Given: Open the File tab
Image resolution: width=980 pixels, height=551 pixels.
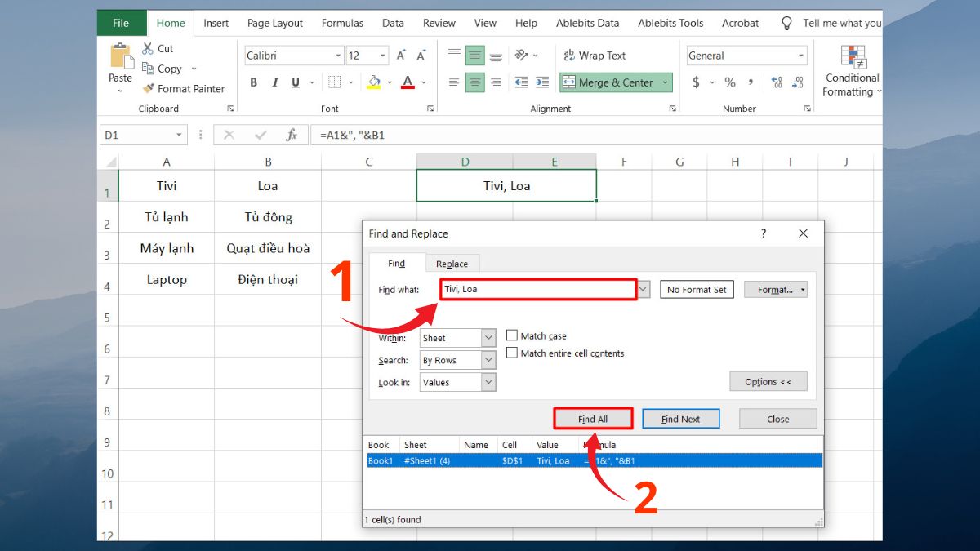Looking at the screenshot, I should (121, 23).
